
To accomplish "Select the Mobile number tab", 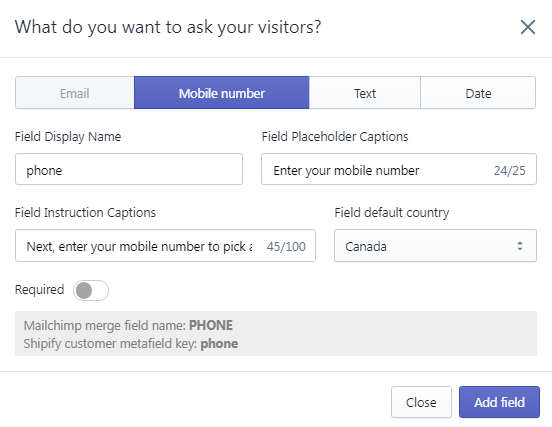I will point(221,93).
